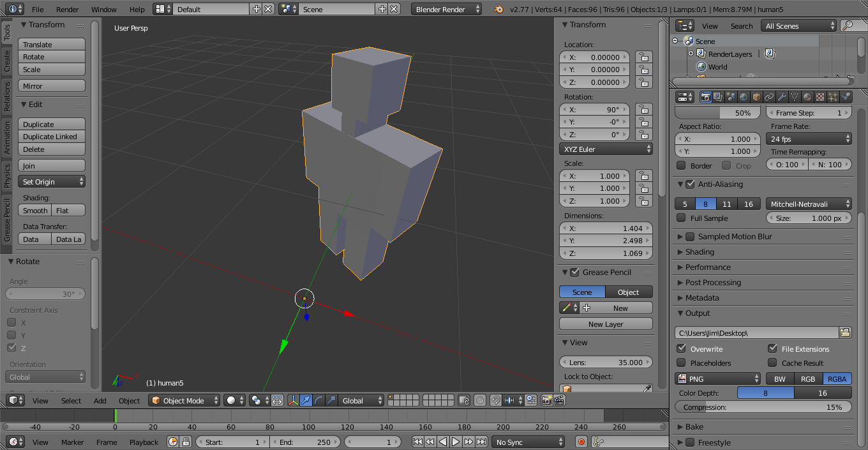Screen dimensions: 868x450
Task: Open the Physics properties icon
Action: point(846,97)
